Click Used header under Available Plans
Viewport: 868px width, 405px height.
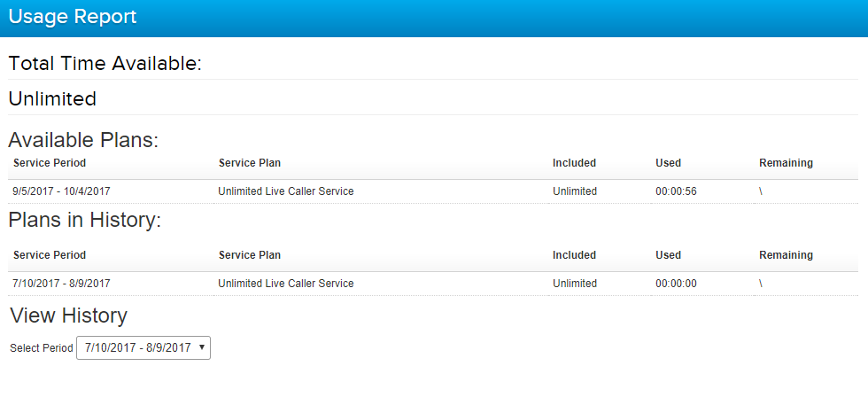(x=668, y=163)
